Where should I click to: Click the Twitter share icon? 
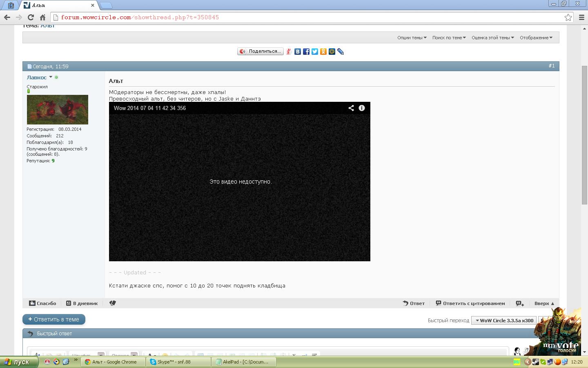(315, 52)
